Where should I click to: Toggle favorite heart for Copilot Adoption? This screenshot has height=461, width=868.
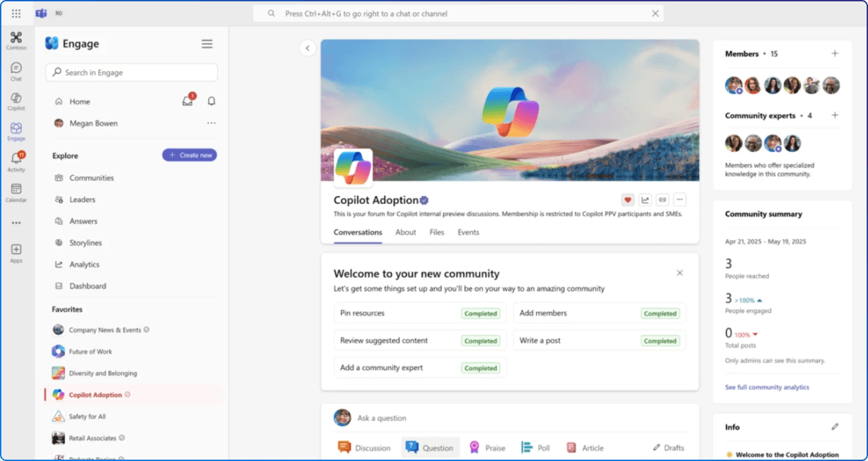point(628,200)
